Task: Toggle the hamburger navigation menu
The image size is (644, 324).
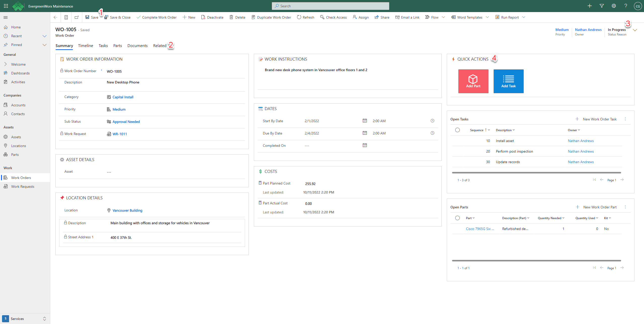Action: point(6,17)
